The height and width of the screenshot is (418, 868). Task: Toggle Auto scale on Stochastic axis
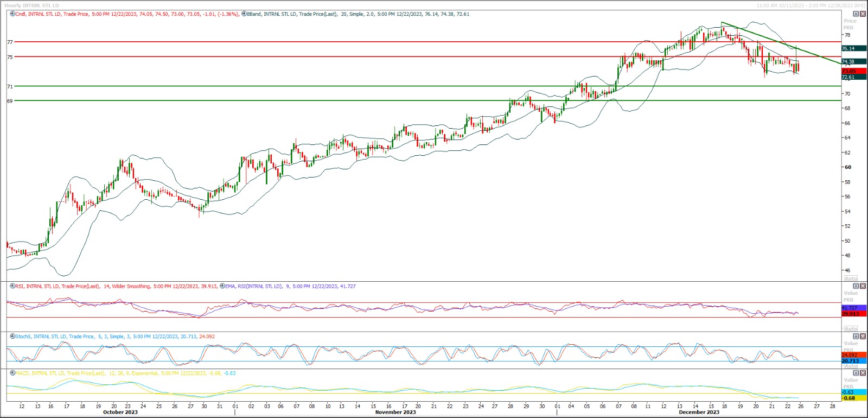tap(851, 366)
